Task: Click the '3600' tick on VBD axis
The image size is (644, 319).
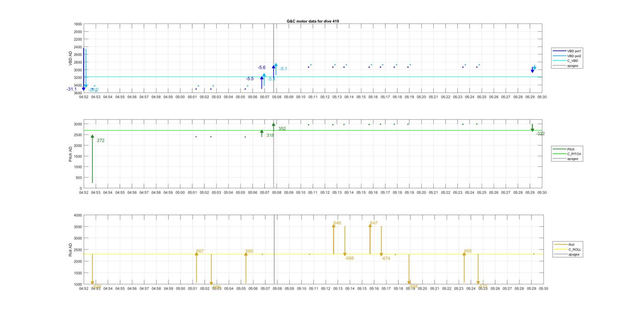Action: (78, 93)
